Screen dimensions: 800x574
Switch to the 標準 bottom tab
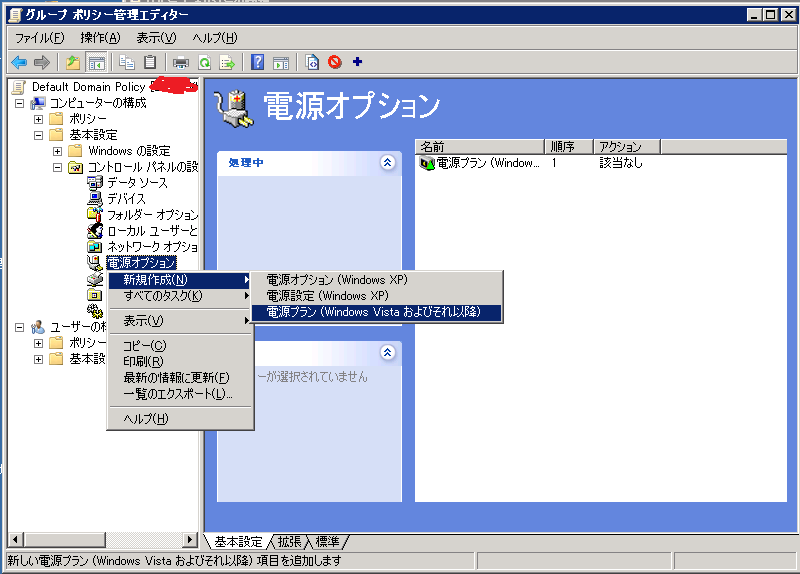(x=328, y=541)
